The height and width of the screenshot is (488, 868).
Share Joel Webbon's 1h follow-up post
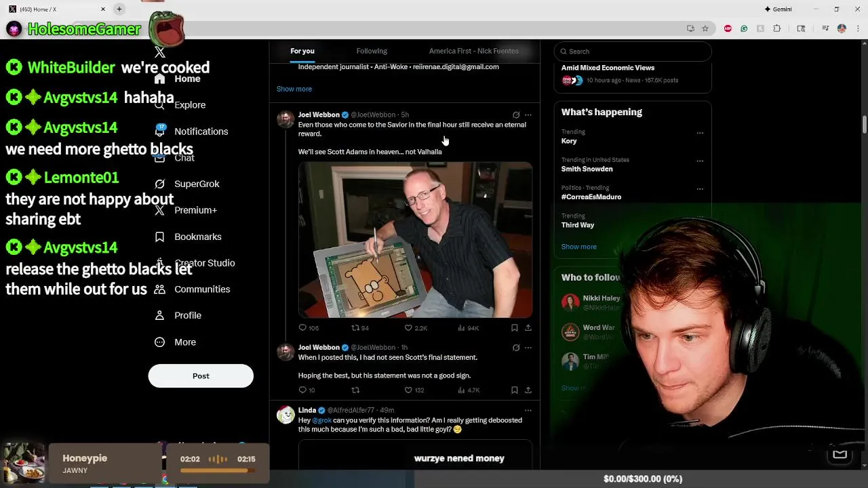pyautogui.click(x=528, y=390)
